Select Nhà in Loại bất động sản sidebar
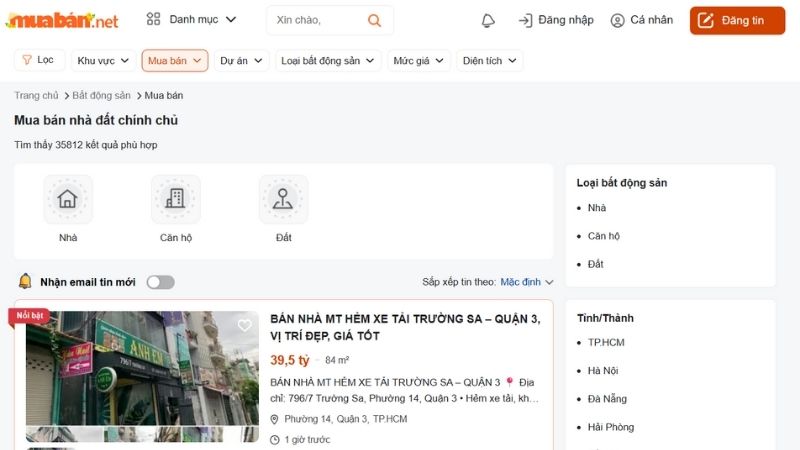This screenshot has width=800, height=450. coord(596,208)
